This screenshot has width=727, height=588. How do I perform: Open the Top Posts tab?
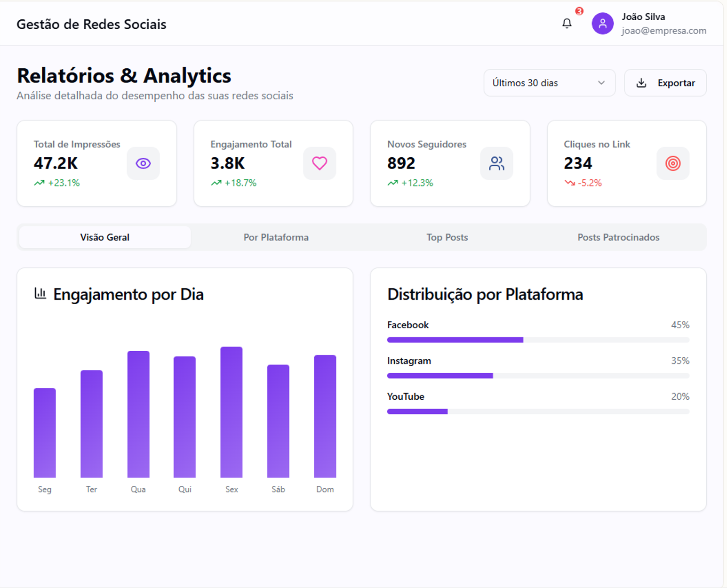tap(447, 237)
